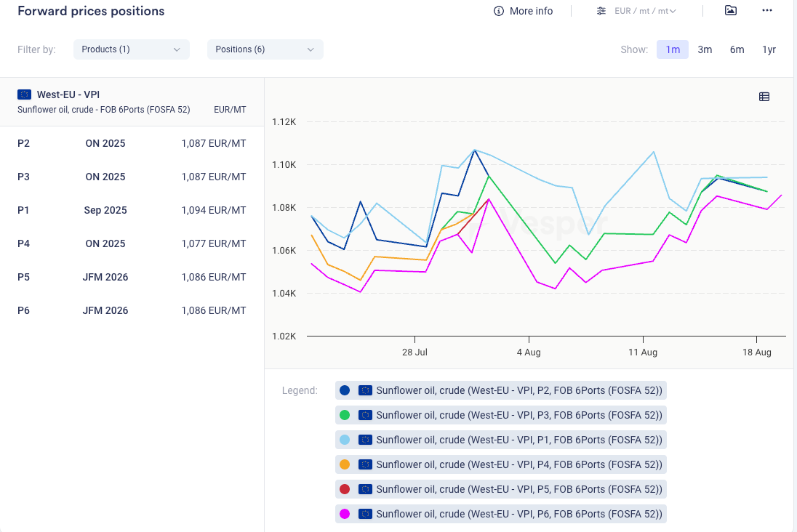This screenshot has width=797, height=532.
Task: Select the 6m time range
Action: point(737,49)
